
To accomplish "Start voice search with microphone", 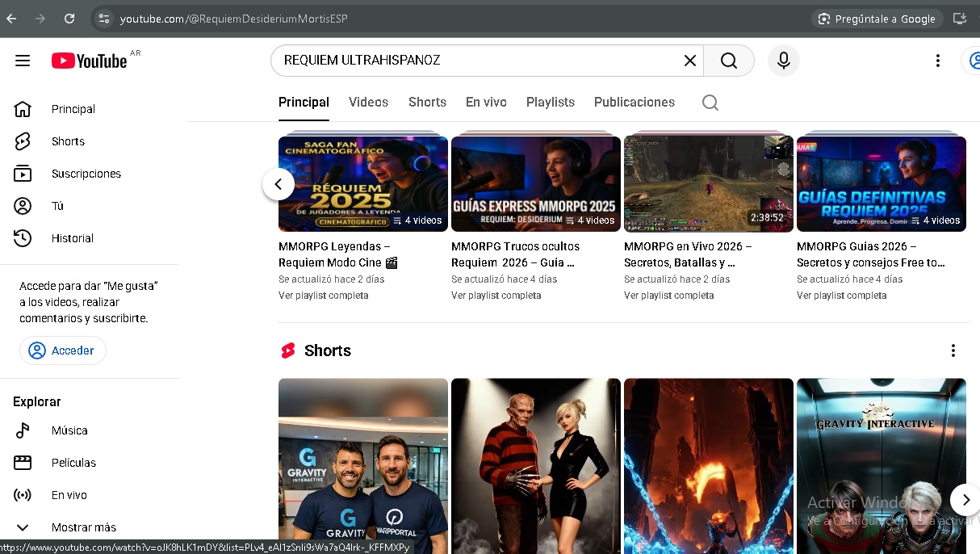I will point(783,61).
